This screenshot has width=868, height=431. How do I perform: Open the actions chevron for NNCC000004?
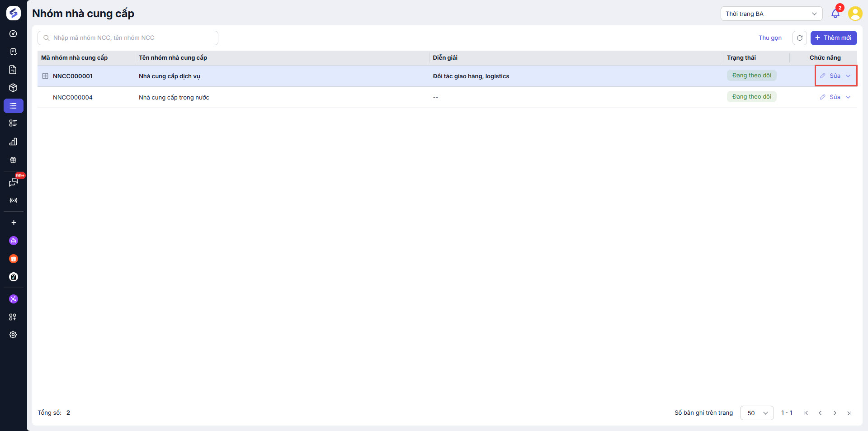click(848, 97)
